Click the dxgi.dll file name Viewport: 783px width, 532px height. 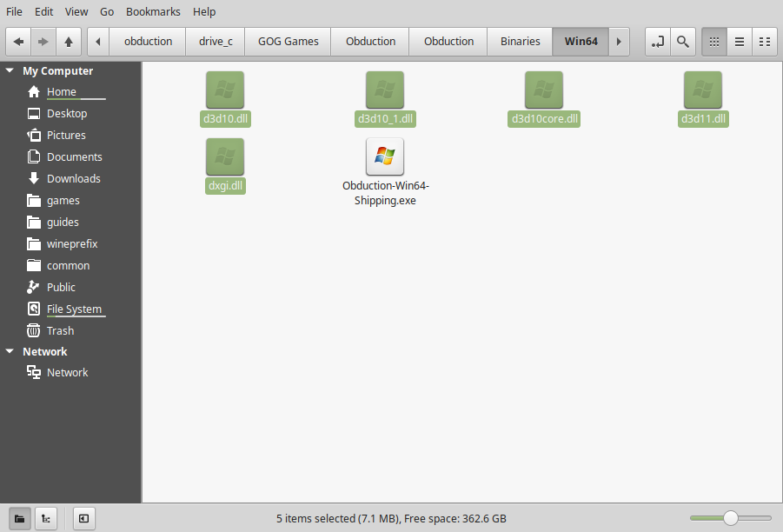[x=225, y=186]
